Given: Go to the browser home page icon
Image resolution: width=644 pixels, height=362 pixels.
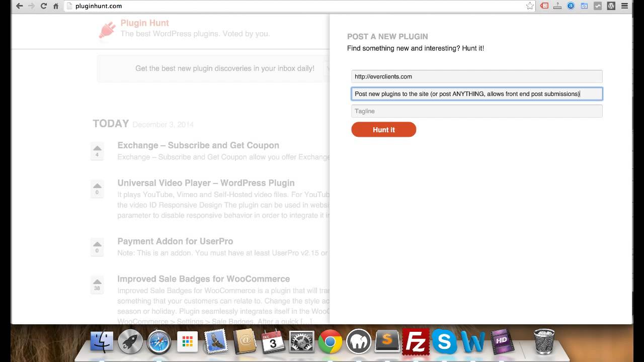Looking at the screenshot, I should tap(56, 6).
